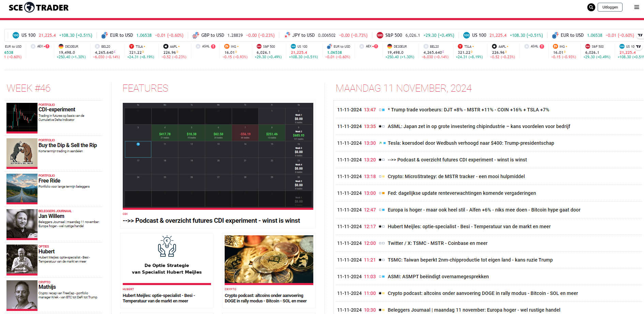This screenshot has height=314, width=644.
Task: Log out with the Uitloggen button
Action: coord(610,7)
